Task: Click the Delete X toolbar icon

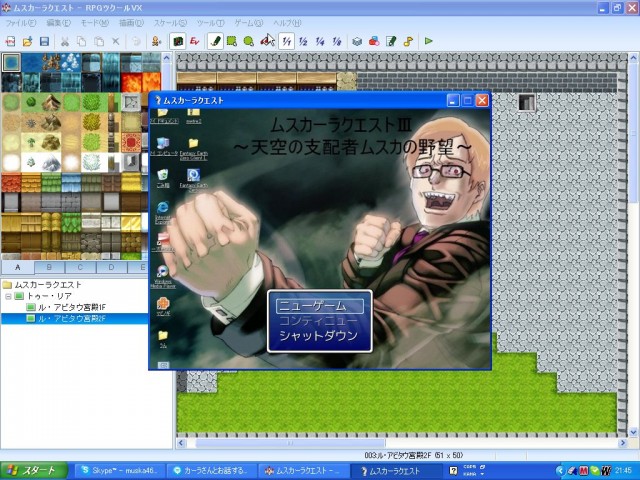Action: 116,41
